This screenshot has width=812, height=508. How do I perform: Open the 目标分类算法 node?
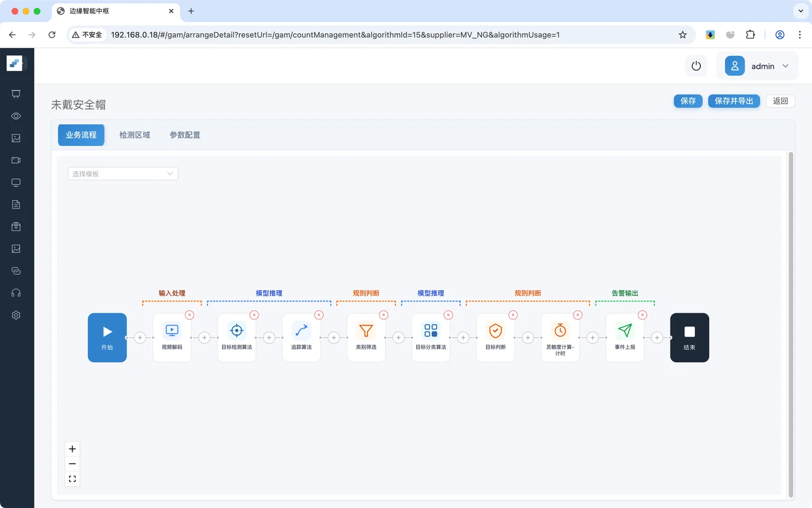pyautogui.click(x=431, y=338)
